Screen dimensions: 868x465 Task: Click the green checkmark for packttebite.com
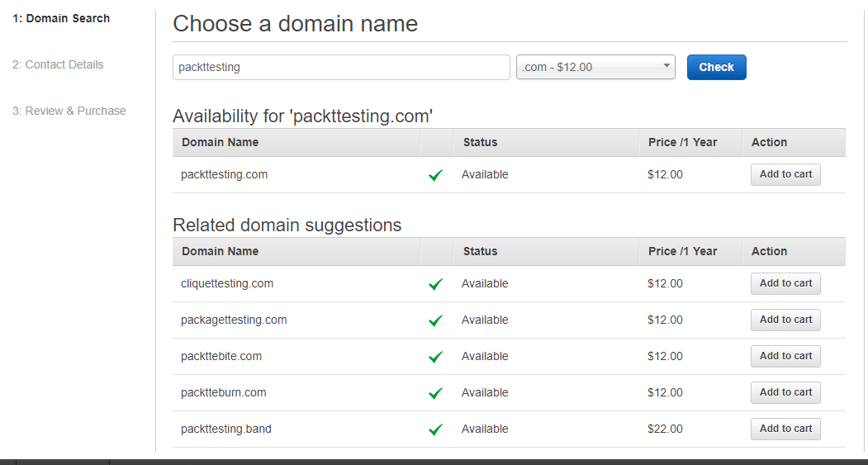436,357
